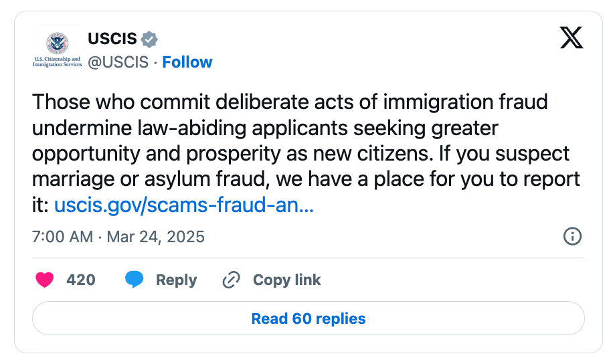The width and height of the screenshot is (613, 364).
Task: Open Read 60 replies
Action: (309, 318)
